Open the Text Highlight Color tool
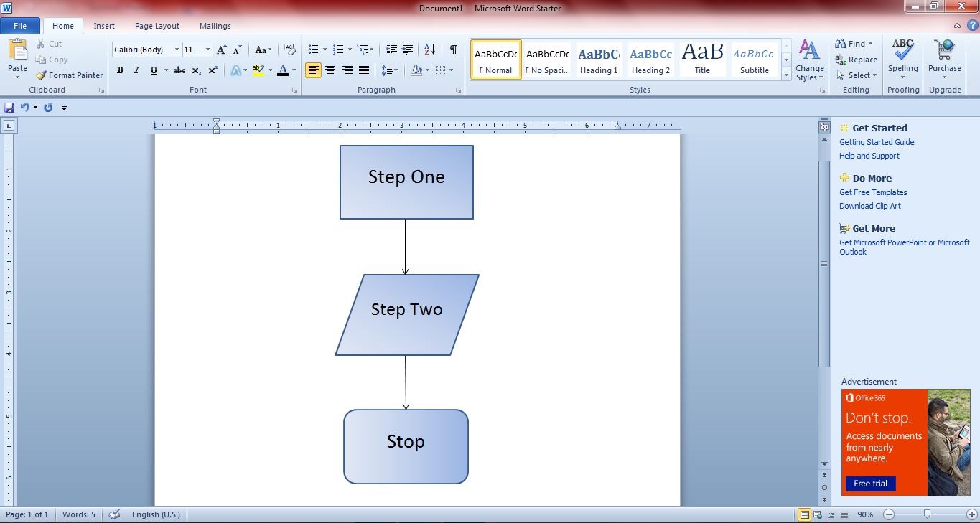The height and width of the screenshot is (523, 980). point(258,70)
